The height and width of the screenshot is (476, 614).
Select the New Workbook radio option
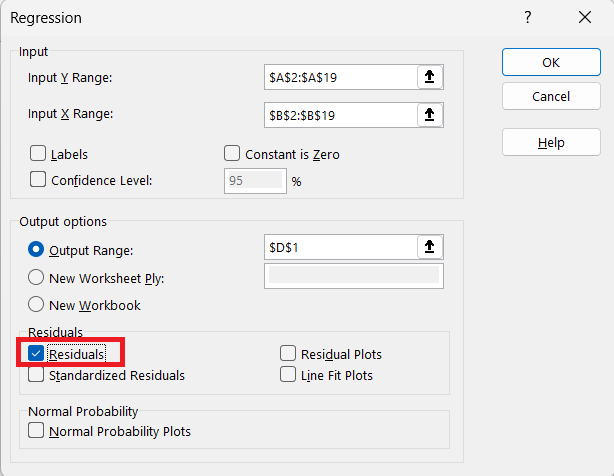click(x=36, y=304)
